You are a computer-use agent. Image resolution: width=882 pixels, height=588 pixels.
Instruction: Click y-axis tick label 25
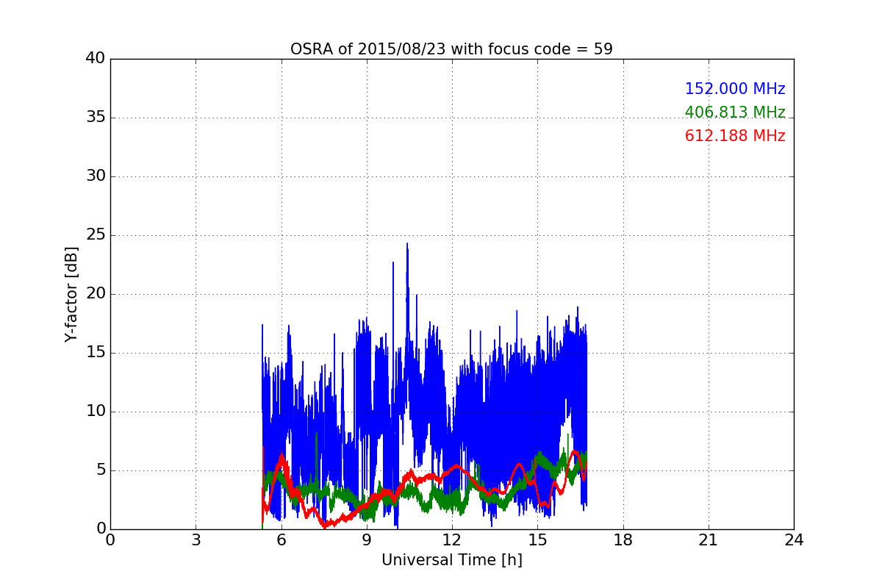[x=96, y=235]
